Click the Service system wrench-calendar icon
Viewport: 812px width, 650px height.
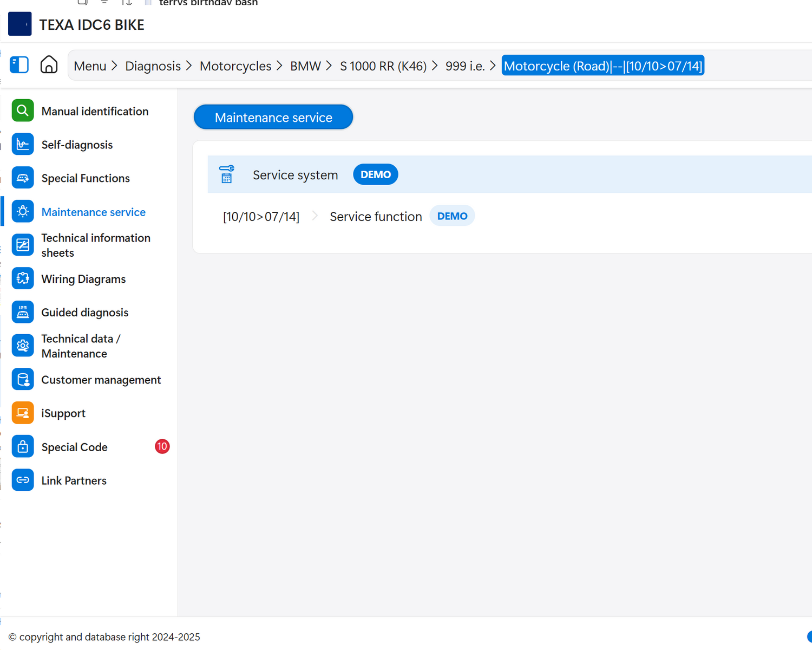tap(227, 174)
